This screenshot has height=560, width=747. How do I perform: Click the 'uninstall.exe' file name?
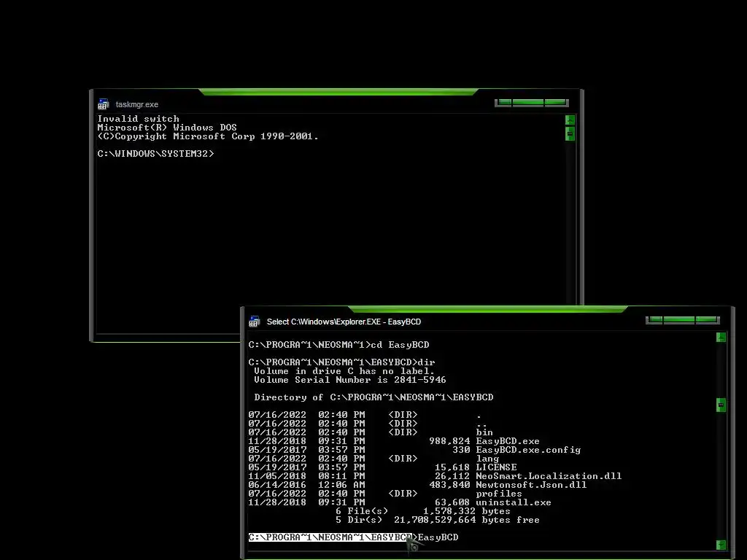coord(514,502)
